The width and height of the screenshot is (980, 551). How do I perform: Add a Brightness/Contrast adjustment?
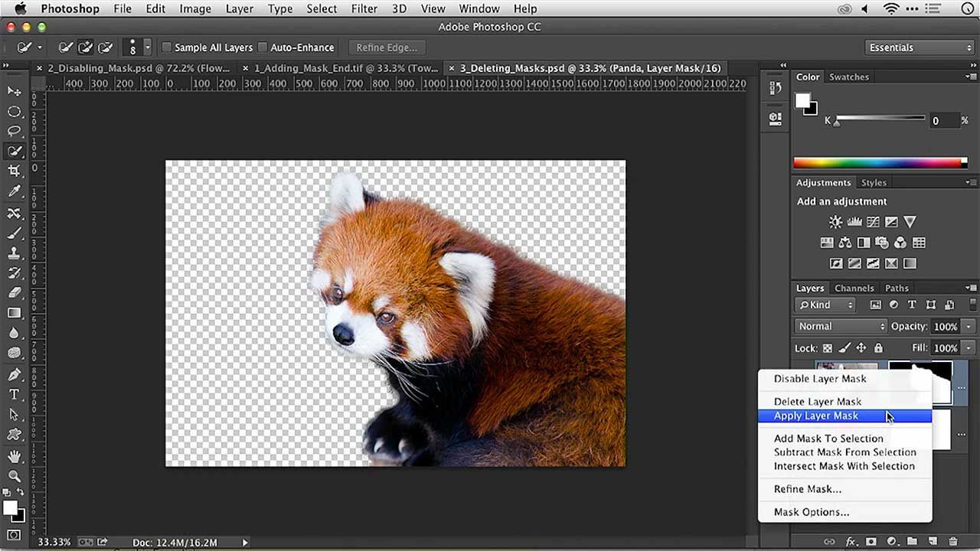[835, 222]
